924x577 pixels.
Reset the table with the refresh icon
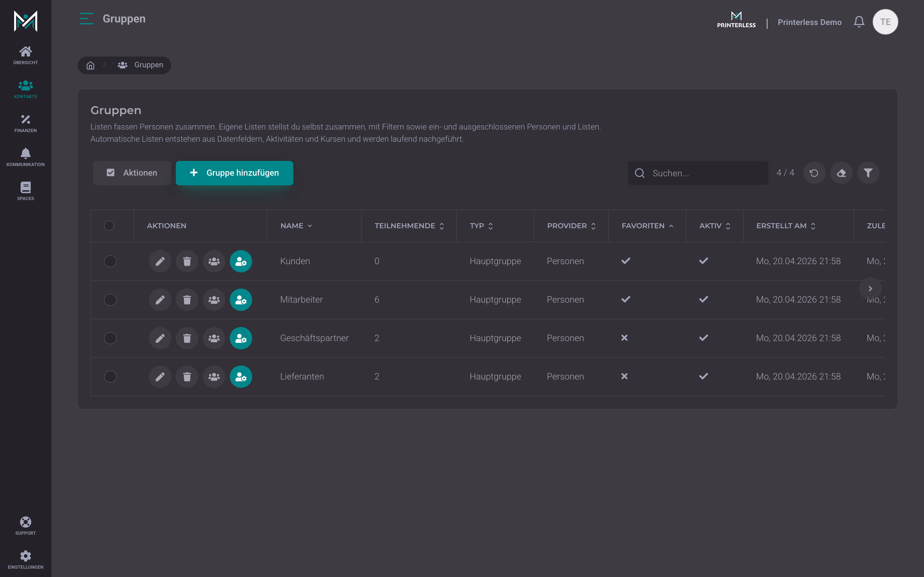coord(814,173)
